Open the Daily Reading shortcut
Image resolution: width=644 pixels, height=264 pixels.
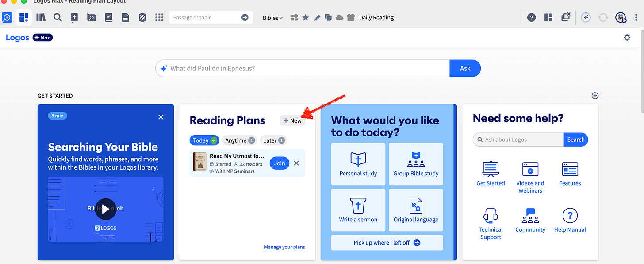point(376,18)
